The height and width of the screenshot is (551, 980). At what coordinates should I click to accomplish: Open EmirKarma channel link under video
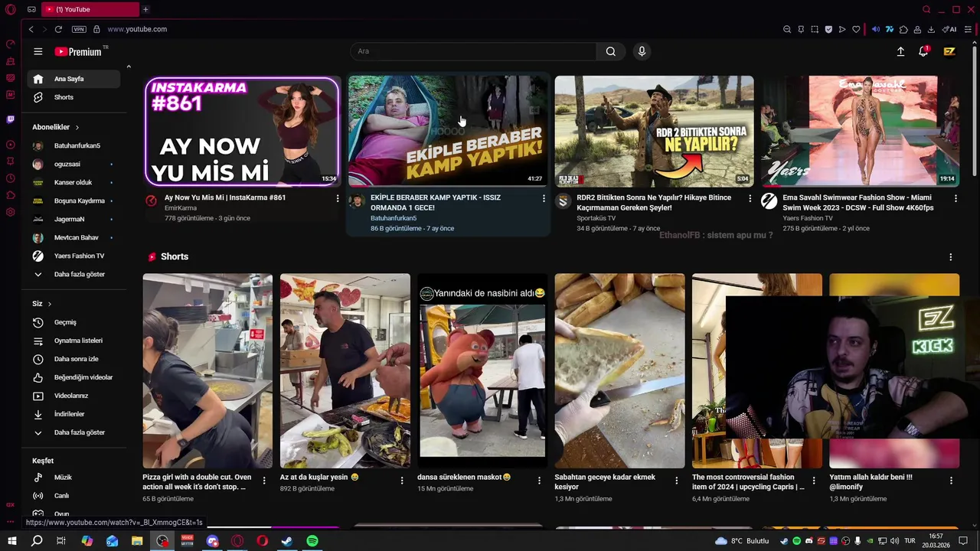(181, 208)
